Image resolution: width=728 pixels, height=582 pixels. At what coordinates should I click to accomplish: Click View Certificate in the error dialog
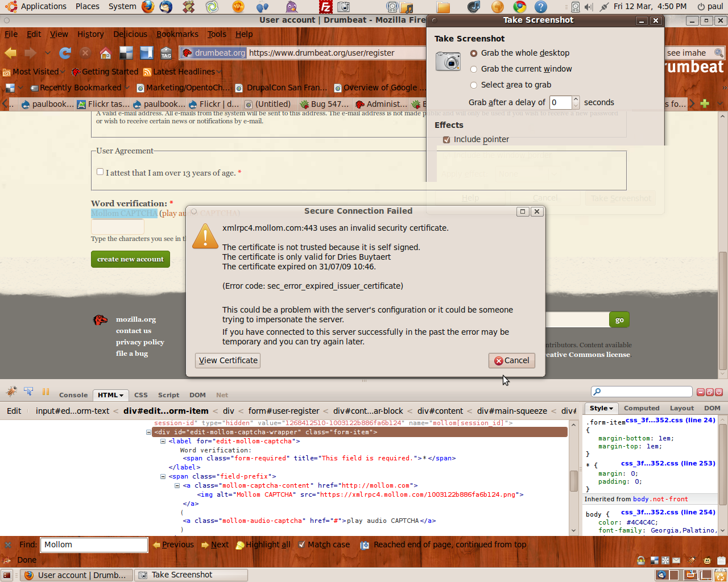228,360
